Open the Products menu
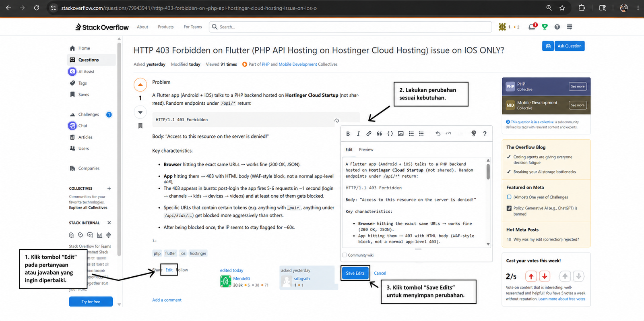644x321 pixels. 166,27
